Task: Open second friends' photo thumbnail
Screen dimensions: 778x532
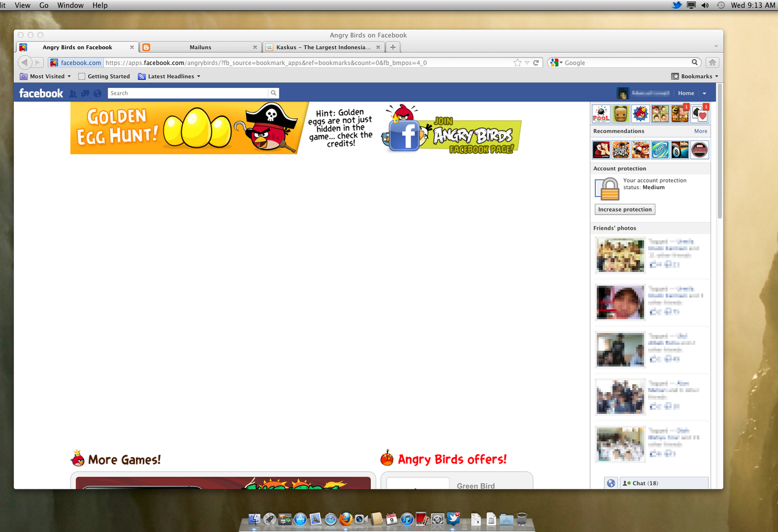Action: click(x=620, y=302)
